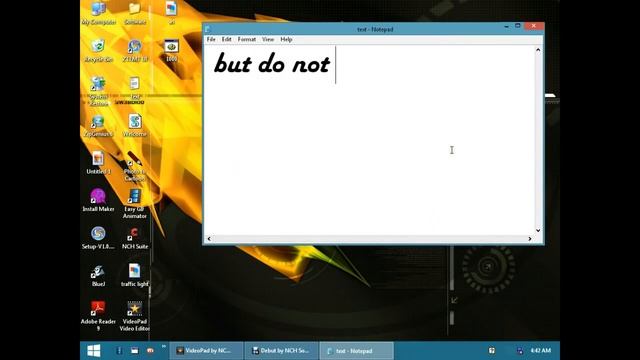This screenshot has height=360, width=640.
Task: Launch Adobe Reader 9 shortcut
Action: point(98,316)
